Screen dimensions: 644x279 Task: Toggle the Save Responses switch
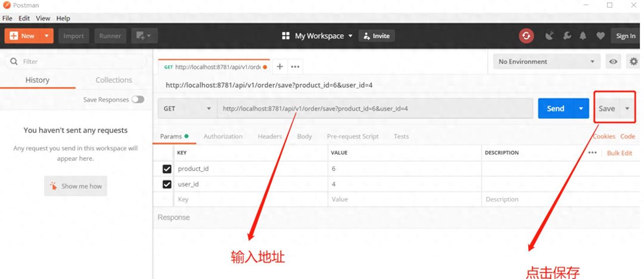point(138,100)
